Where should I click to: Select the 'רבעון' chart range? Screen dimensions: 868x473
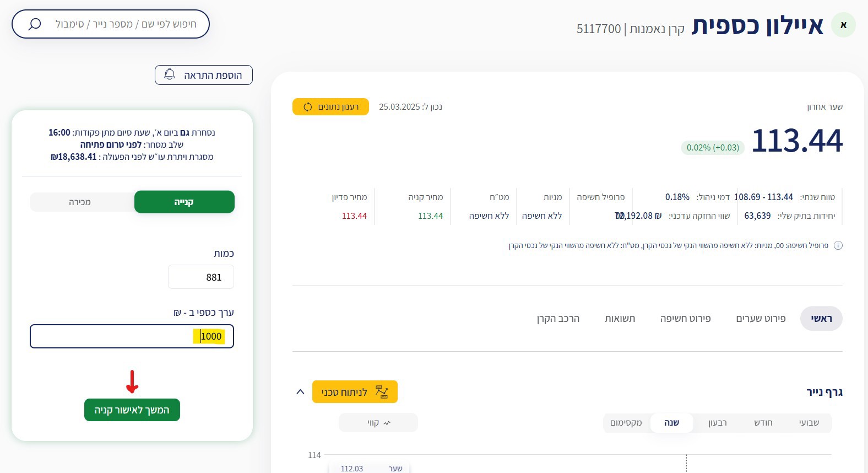[718, 423]
